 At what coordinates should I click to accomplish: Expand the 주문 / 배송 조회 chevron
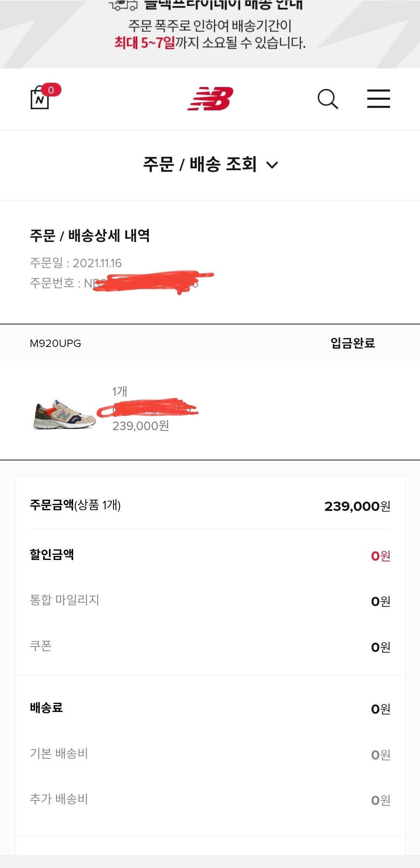272,165
